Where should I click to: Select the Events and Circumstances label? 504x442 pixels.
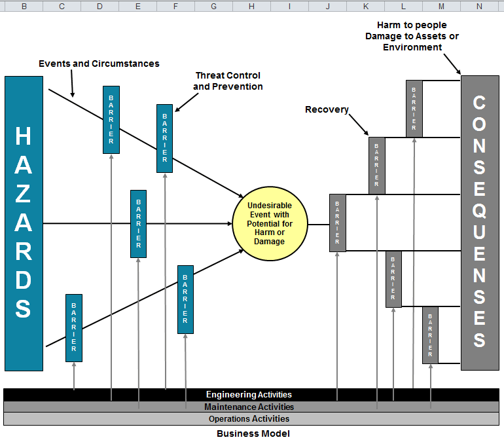(x=99, y=64)
